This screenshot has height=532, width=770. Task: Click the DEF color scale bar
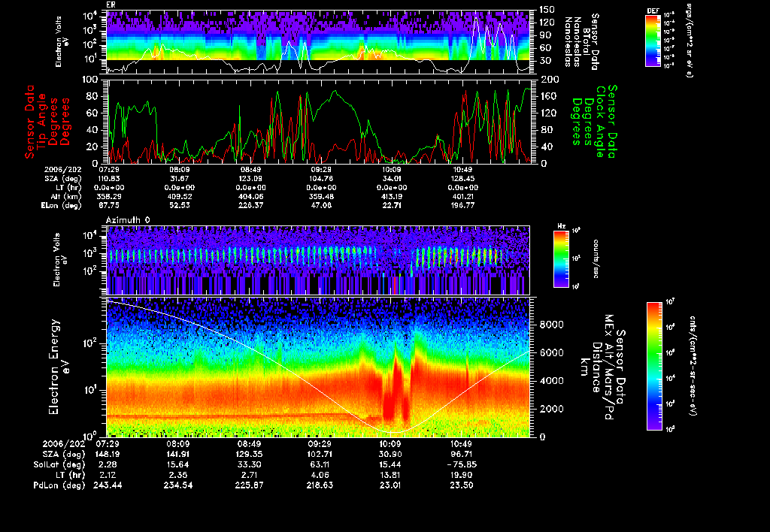pos(653,41)
